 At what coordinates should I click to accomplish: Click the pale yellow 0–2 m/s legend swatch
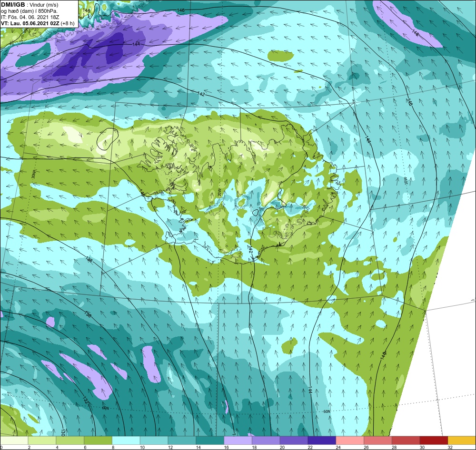14,440
